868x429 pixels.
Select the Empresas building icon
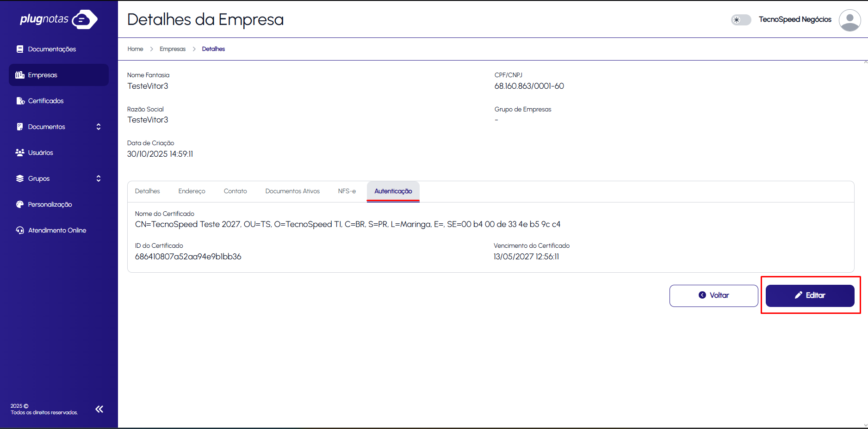point(20,75)
